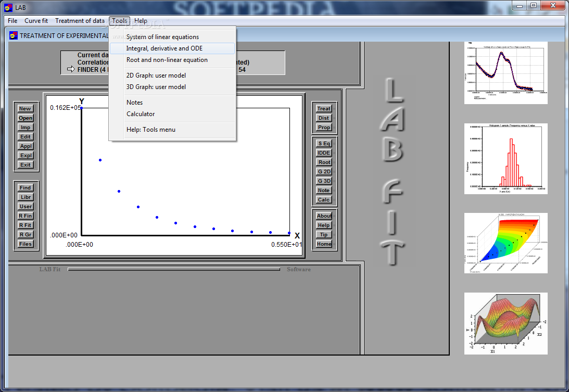The image size is (569, 392).
Task: Click the G 2D button
Action: (x=324, y=172)
